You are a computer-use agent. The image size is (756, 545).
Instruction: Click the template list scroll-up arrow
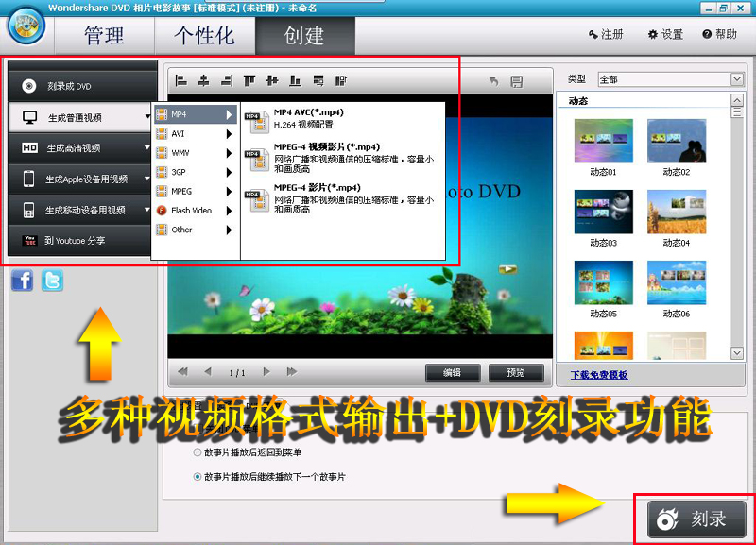[x=737, y=100]
